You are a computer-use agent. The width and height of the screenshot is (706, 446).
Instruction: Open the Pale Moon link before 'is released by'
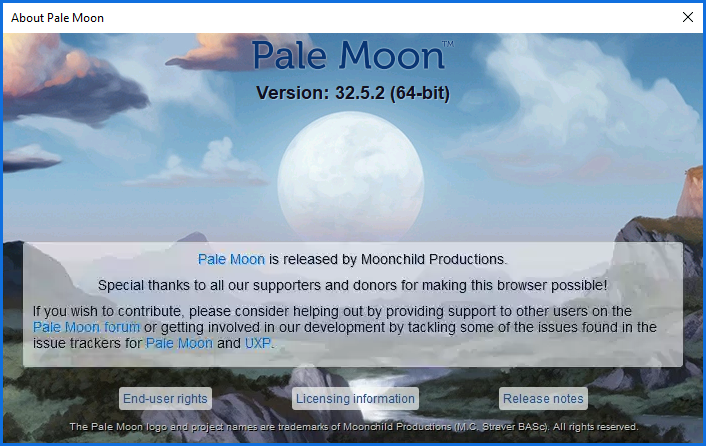(231, 259)
